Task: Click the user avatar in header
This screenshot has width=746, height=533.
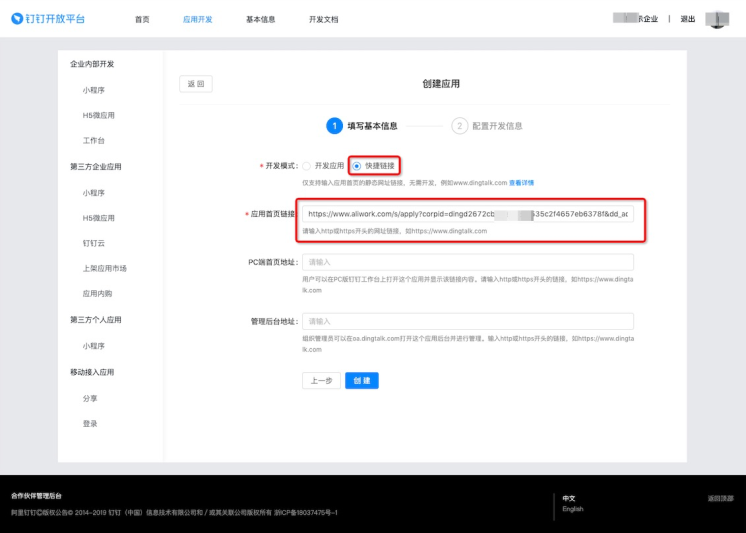Action: [x=717, y=20]
